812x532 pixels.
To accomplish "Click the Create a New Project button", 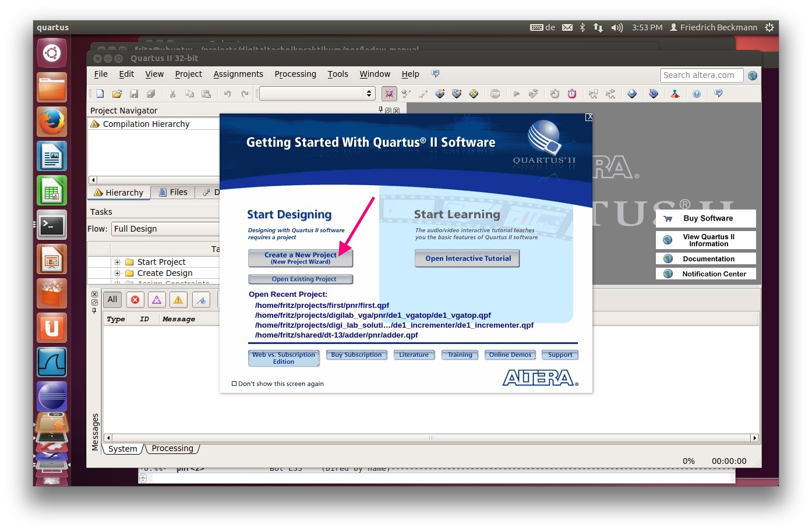I will click(x=300, y=258).
